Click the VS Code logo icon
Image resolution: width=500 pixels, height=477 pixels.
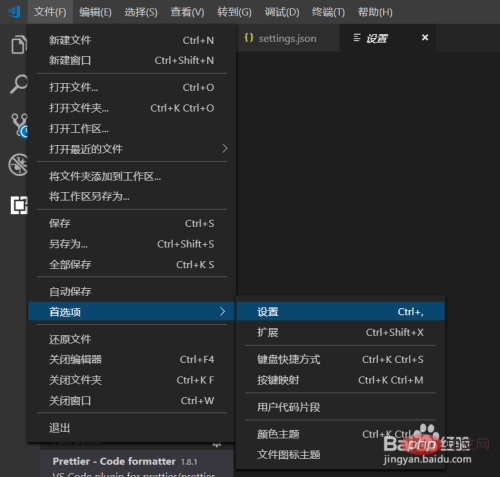pyautogui.click(x=14, y=12)
